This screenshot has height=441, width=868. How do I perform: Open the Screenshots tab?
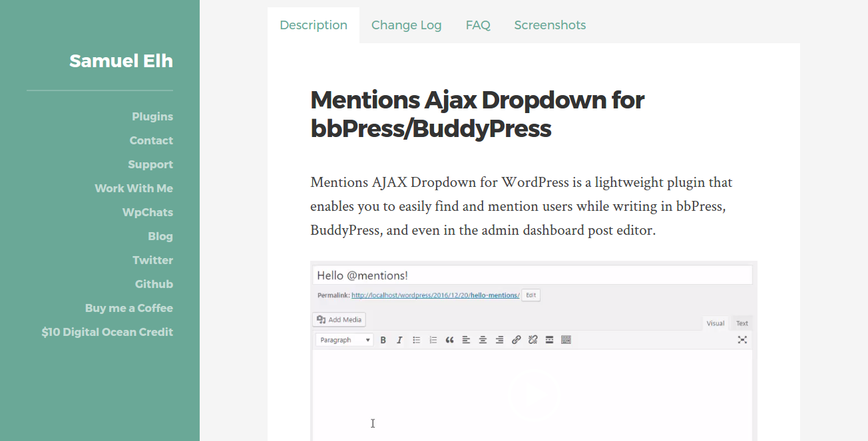[550, 25]
